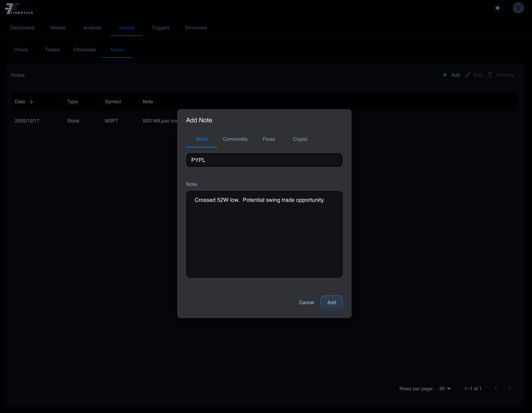Image resolution: width=532 pixels, height=413 pixels.
Task: Open the Triggers menu item
Action: [160, 28]
